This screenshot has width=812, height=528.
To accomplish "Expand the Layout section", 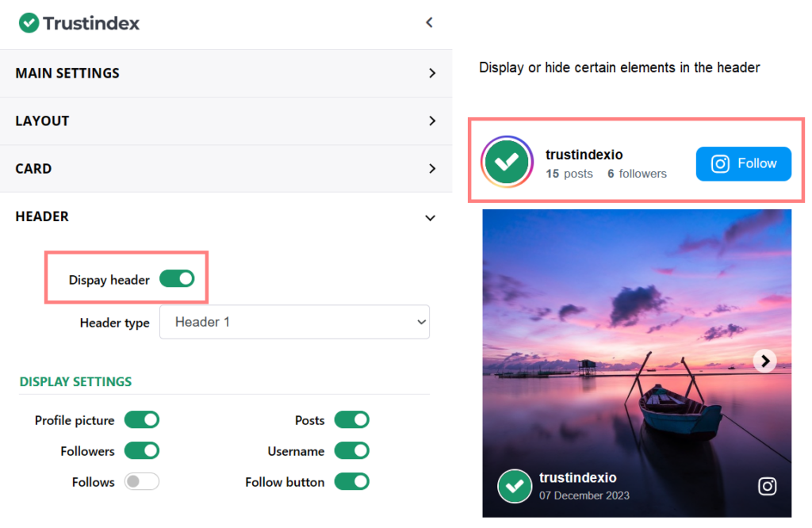I will [226, 121].
